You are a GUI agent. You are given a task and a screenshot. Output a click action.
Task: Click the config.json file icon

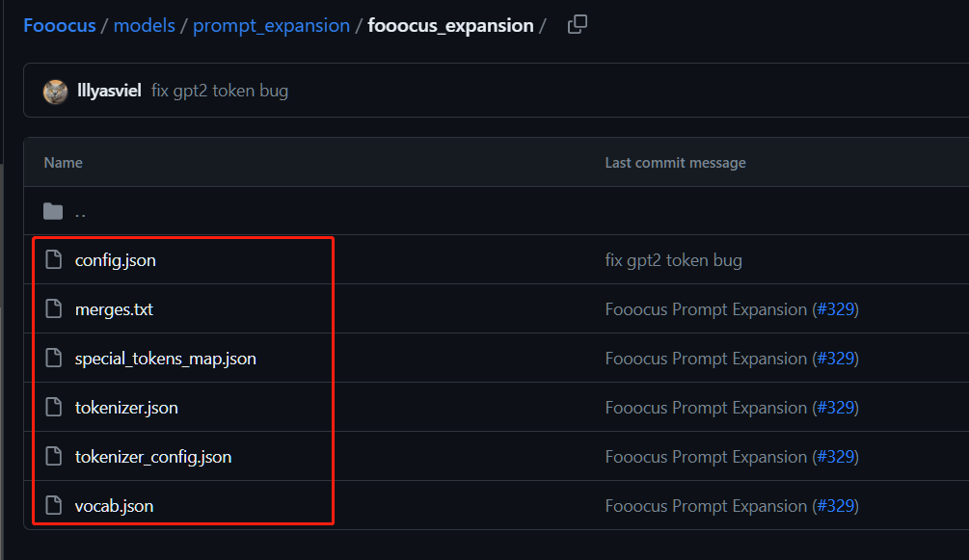pos(53,259)
